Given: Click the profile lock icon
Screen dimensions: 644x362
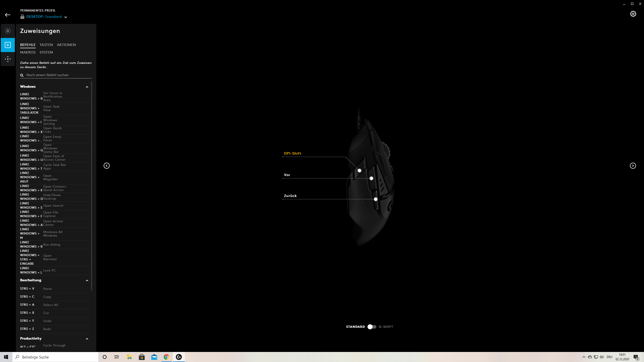Looking at the screenshot, I should click(x=22, y=17).
